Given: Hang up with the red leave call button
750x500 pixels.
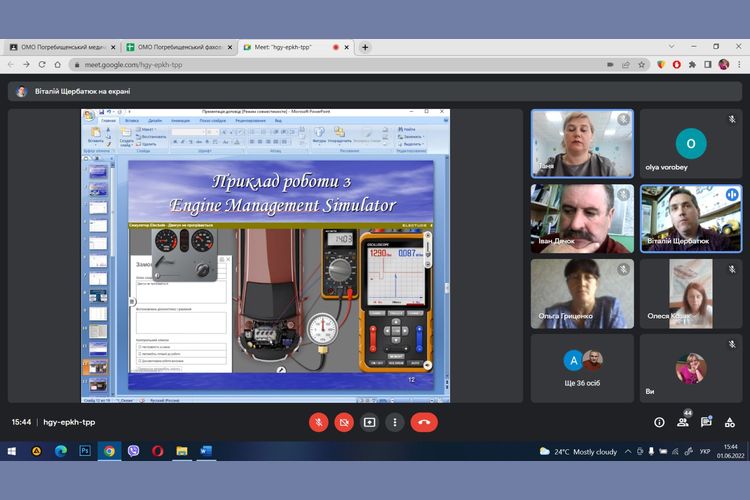Looking at the screenshot, I should tap(424, 422).
